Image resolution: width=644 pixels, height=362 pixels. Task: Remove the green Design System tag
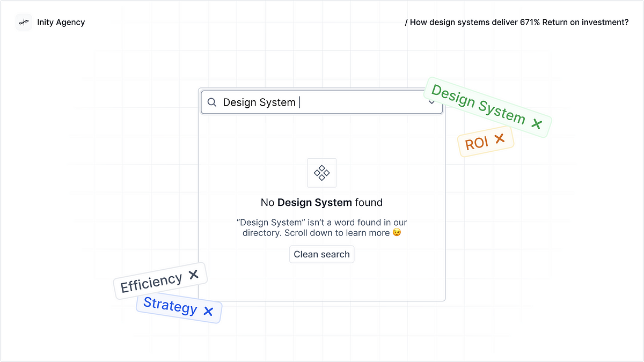[537, 123]
